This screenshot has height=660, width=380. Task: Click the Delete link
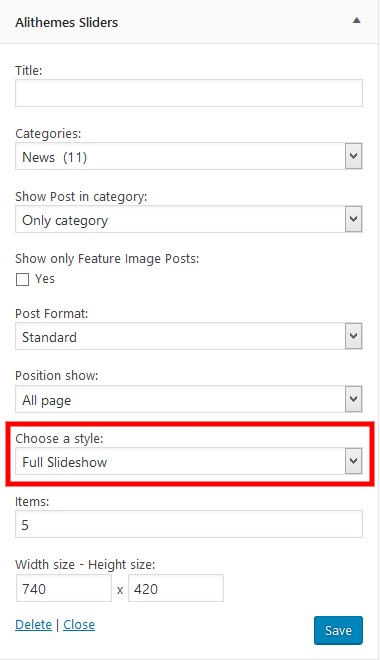(33, 625)
